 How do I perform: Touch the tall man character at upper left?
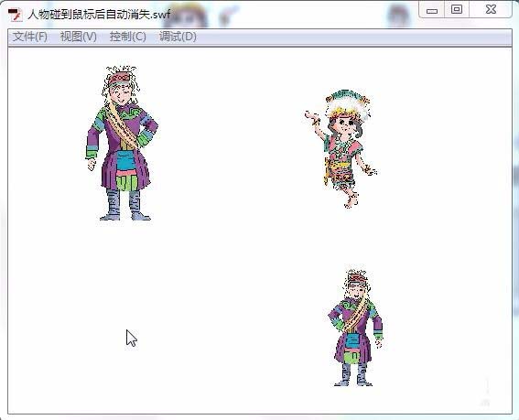[x=122, y=144]
